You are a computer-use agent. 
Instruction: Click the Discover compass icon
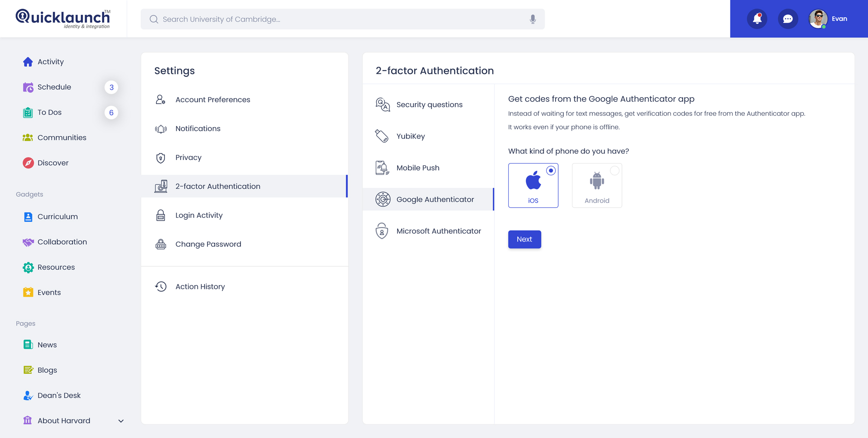click(28, 163)
